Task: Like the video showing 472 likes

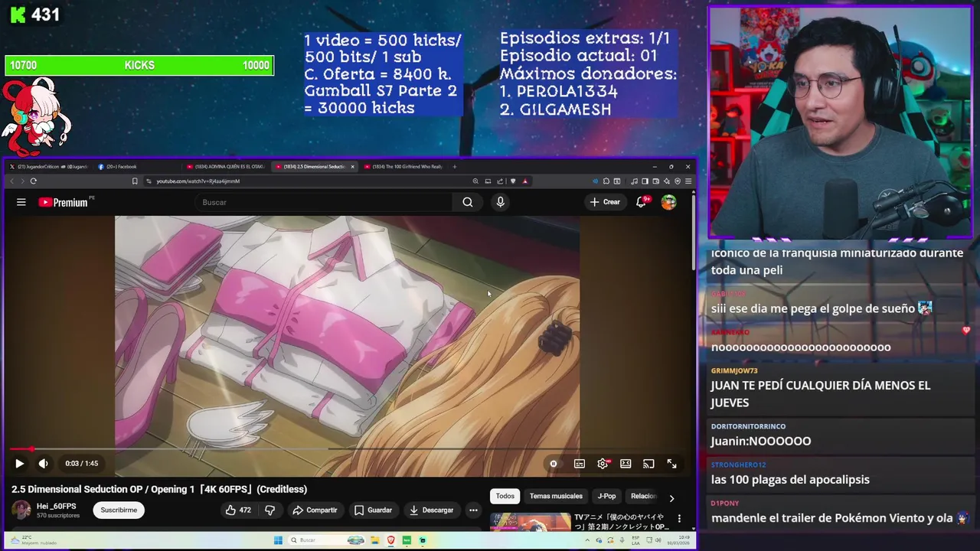Action: (238, 510)
